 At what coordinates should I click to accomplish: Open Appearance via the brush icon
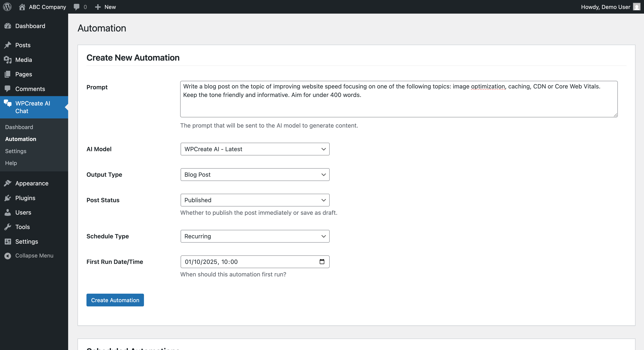pyautogui.click(x=8, y=183)
